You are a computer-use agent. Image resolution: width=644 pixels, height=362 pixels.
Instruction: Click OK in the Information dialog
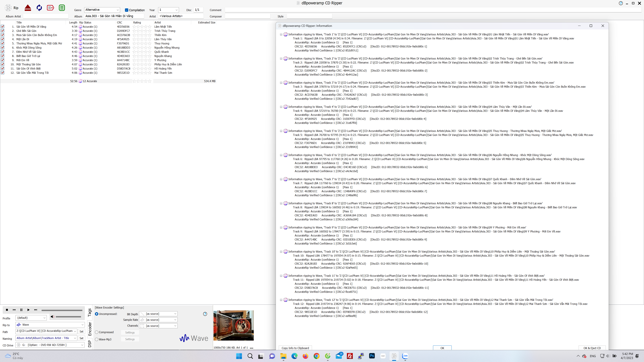coord(442,348)
